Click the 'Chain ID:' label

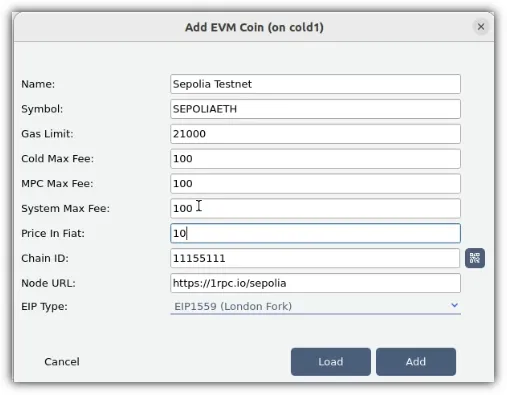[x=45, y=258]
